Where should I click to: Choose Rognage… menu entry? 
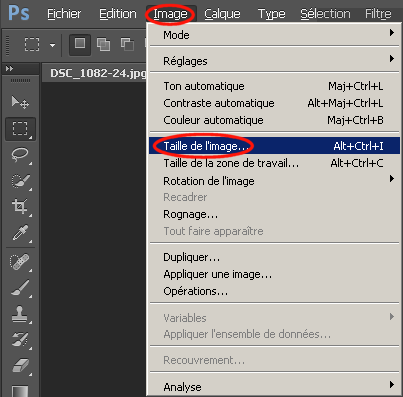275,214
